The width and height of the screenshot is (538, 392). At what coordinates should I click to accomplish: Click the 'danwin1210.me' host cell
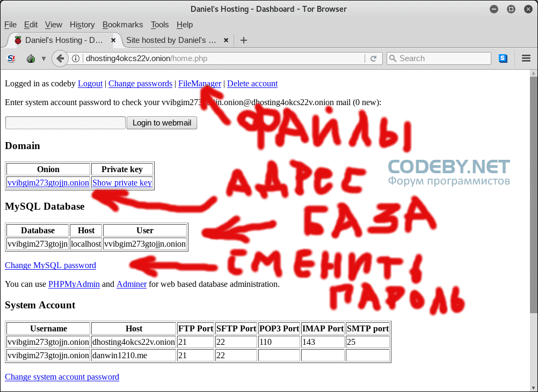click(x=134, y=356)
